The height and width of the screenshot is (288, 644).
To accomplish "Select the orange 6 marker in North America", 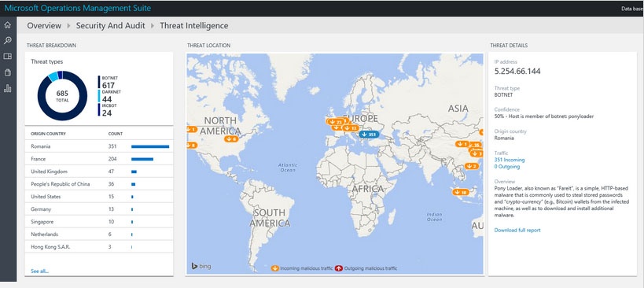I will coord(231,138).
